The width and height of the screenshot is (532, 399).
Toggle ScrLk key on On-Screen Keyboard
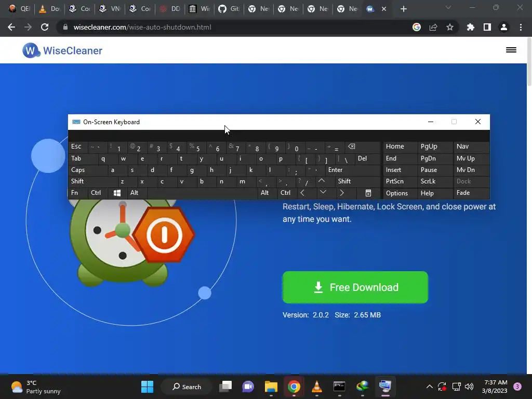(x=435, y=181)
